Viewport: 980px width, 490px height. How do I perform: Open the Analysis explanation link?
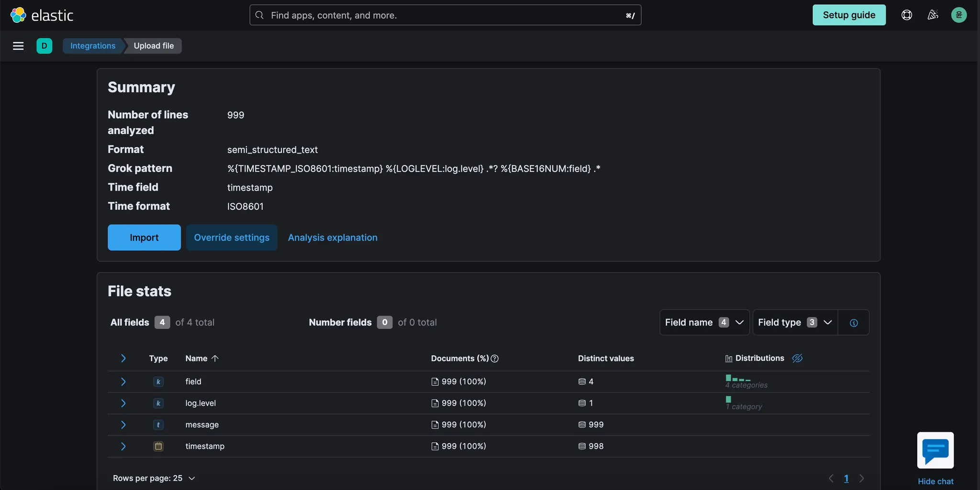click(333, 238)
